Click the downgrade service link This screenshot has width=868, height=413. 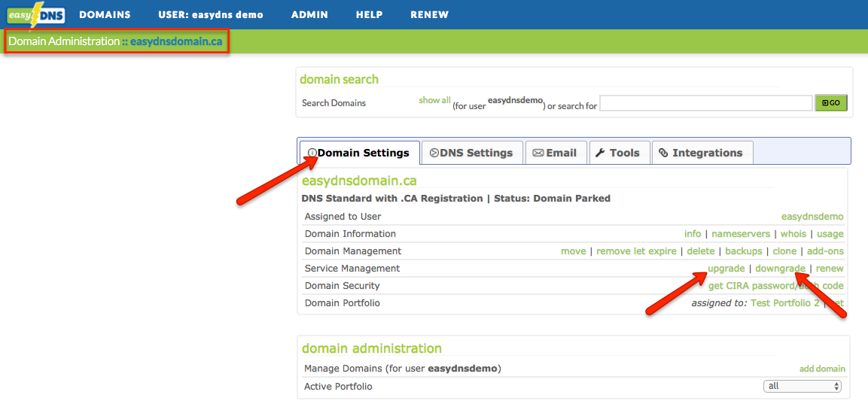780,269
